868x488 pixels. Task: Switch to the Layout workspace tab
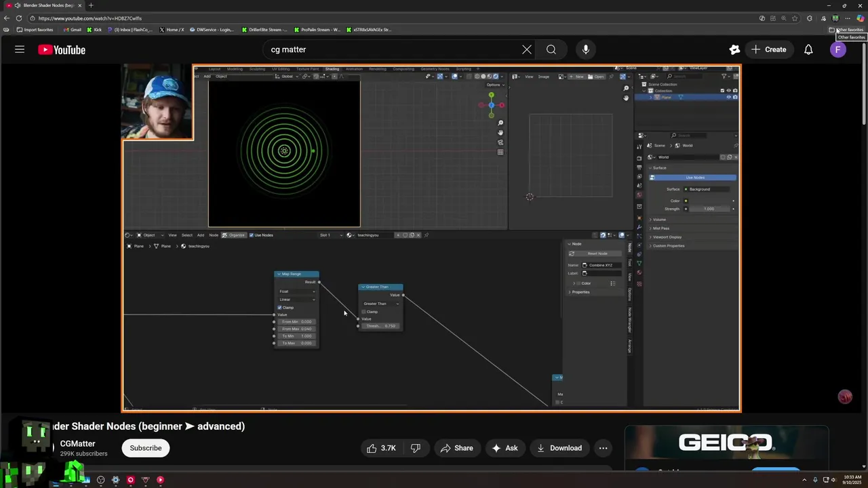(214, 68)
